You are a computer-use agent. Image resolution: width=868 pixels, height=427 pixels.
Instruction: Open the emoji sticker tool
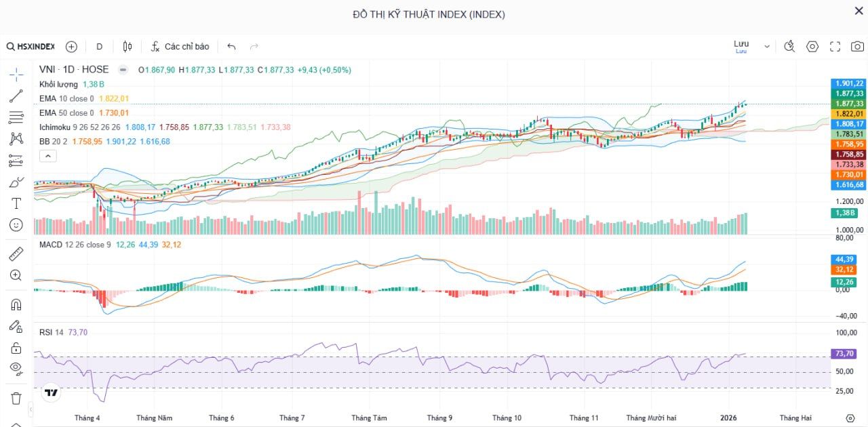15,225
